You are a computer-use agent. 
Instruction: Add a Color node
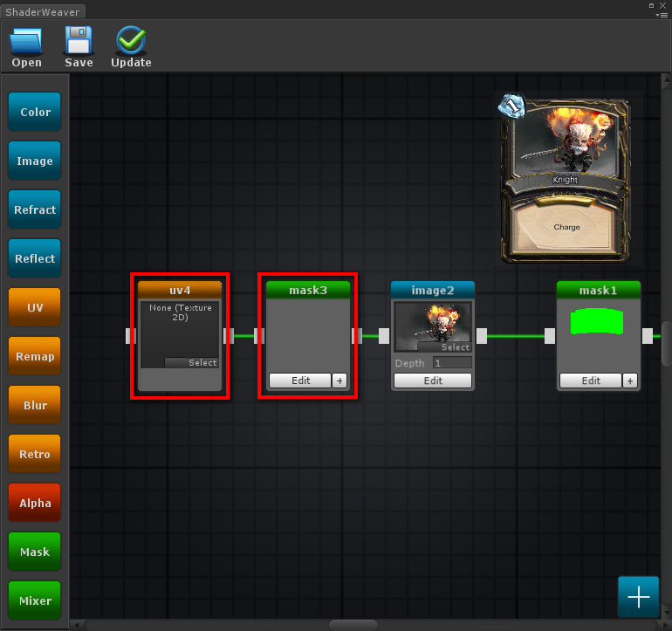(x=35, y=112)
